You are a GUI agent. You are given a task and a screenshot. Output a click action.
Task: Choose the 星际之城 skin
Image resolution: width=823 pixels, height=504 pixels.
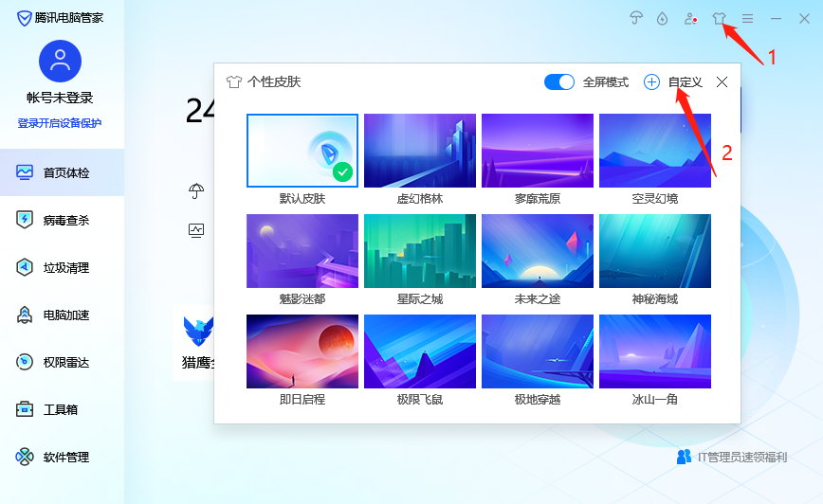pyautogui.click(x=420, y=251)
